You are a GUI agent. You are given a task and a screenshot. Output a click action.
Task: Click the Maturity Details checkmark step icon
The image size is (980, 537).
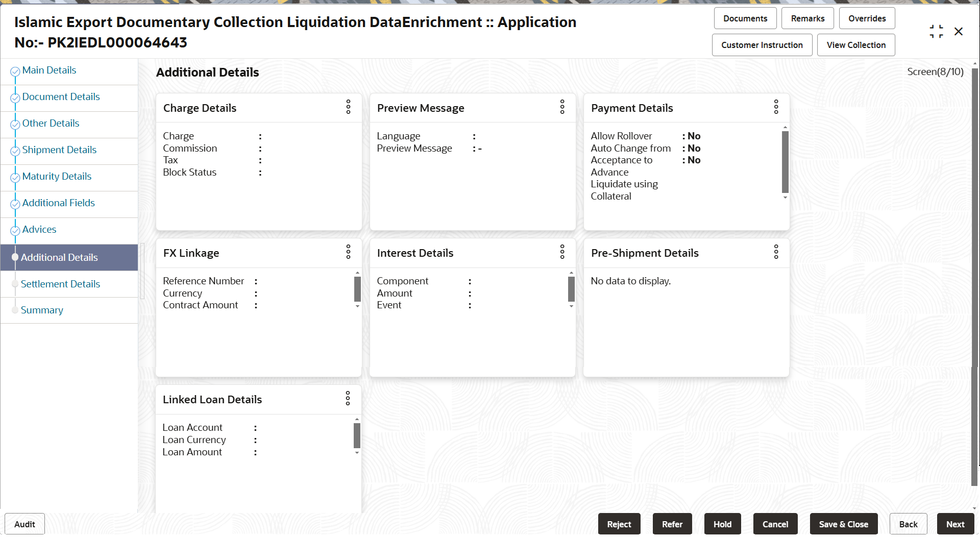tap(15, 178)
